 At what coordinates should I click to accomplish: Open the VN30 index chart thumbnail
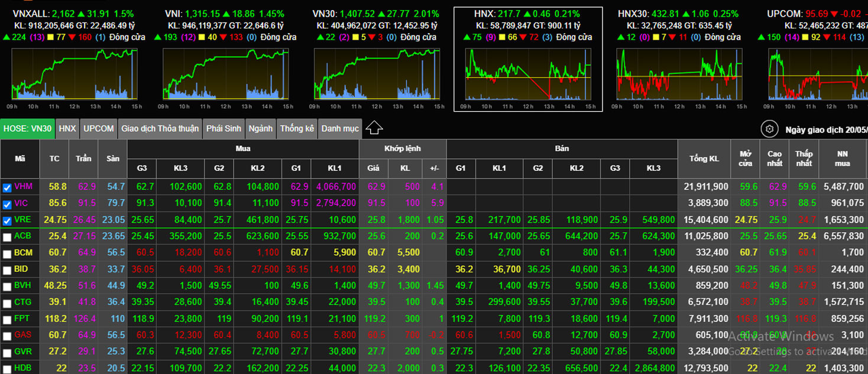tap(377, 74)
